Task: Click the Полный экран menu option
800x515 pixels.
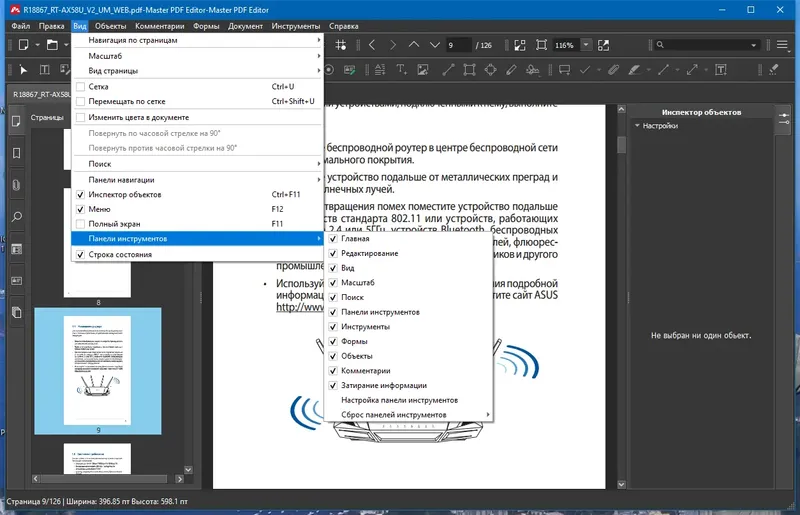Action: pos(113,224)
